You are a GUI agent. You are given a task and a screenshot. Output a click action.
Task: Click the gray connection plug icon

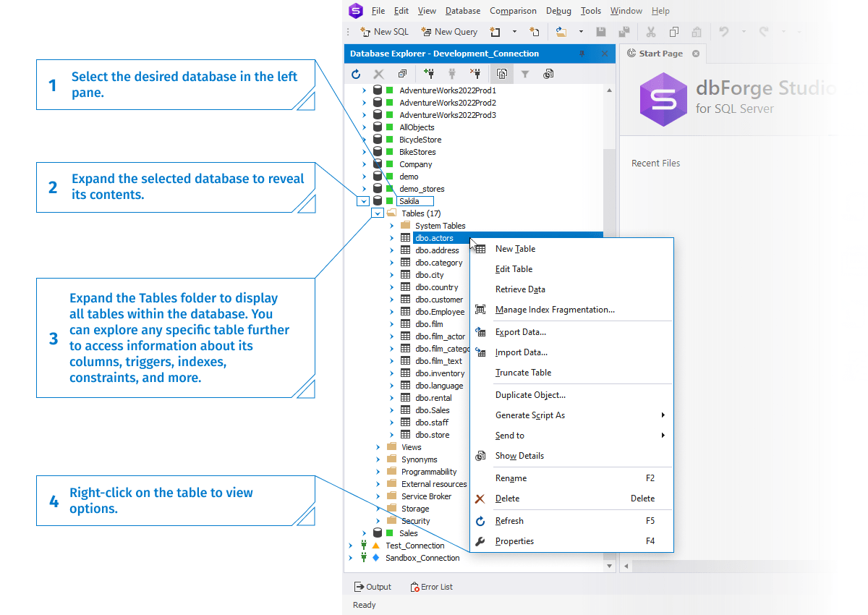[x=452, y=73]
